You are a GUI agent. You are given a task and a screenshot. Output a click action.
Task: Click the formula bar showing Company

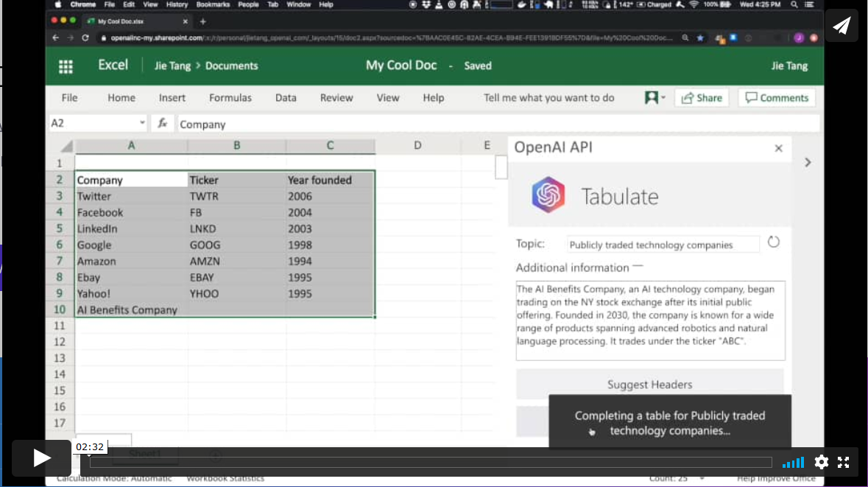pos(498,124)
